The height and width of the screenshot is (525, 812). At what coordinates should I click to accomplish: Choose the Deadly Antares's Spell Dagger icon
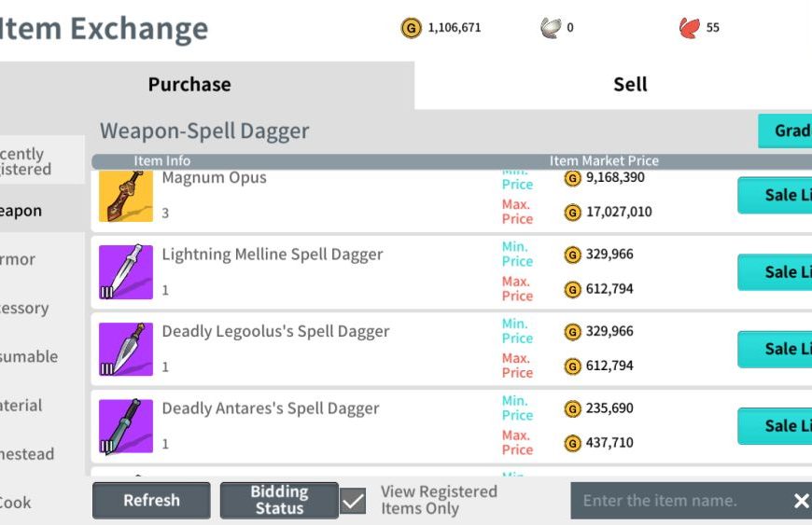[x=125, y=426]
